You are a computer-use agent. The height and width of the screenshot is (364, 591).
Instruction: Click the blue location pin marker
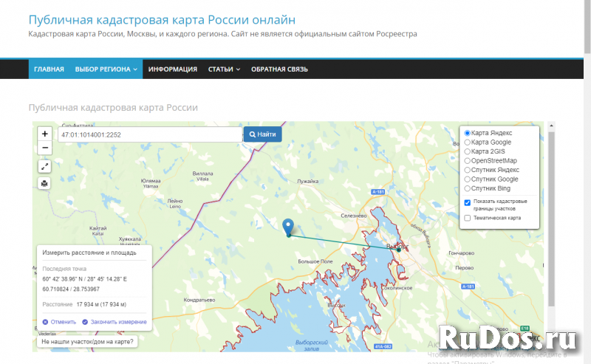pos(288,227)
